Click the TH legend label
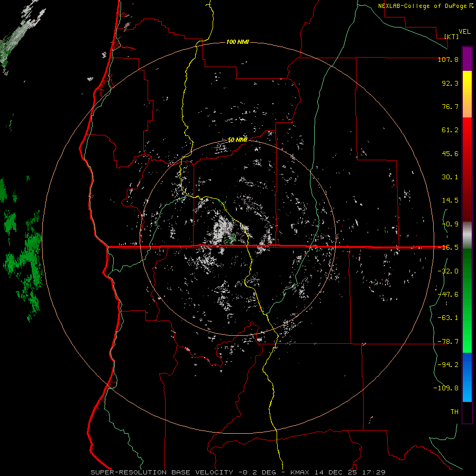Screen dimensions: 476x476 [454, 412]
